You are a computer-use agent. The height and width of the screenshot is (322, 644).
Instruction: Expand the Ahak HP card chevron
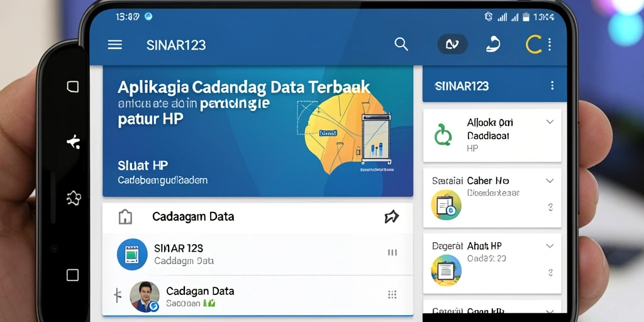pyautogui.click(x=550, y=246)
